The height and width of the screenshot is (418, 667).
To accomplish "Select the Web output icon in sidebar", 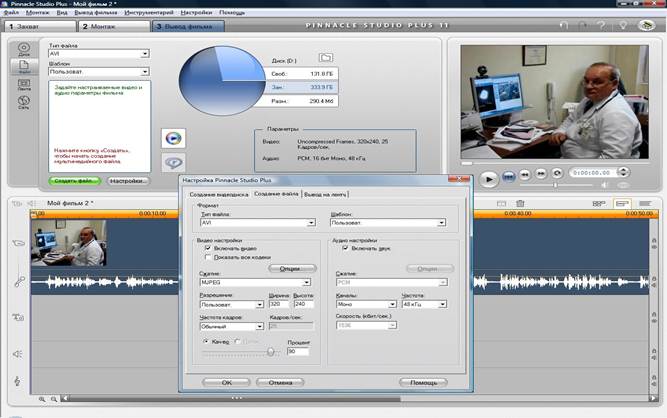I will click(24, 102).
